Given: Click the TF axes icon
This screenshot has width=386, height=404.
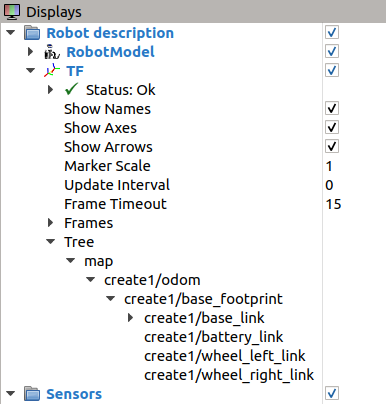Looking at the screenshot, I should point(52,71).
